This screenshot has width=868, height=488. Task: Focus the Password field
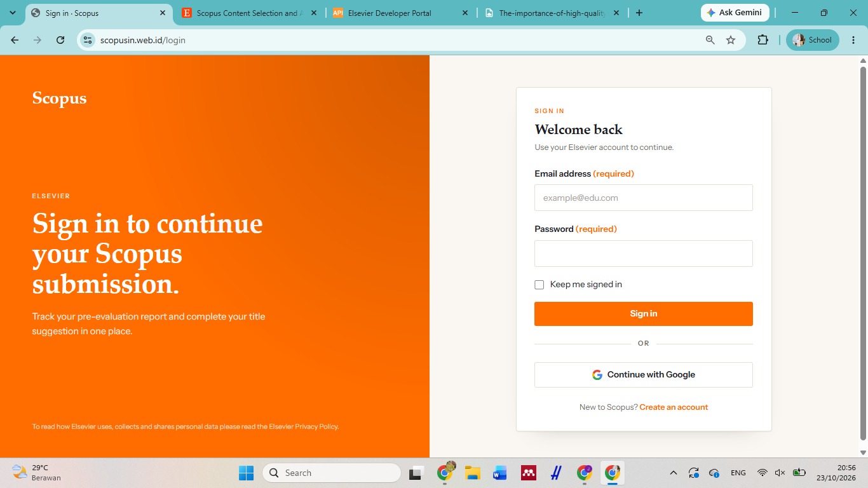[644, 254]
